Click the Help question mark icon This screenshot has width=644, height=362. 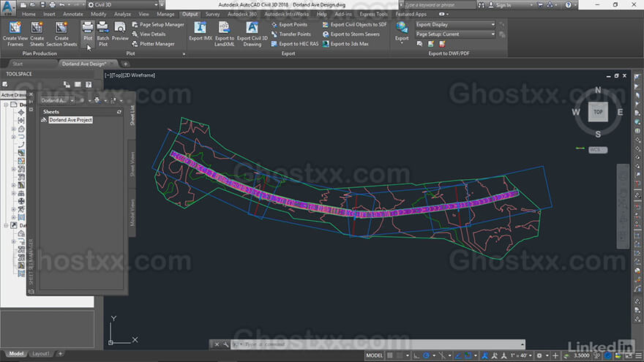pos(568,5)
